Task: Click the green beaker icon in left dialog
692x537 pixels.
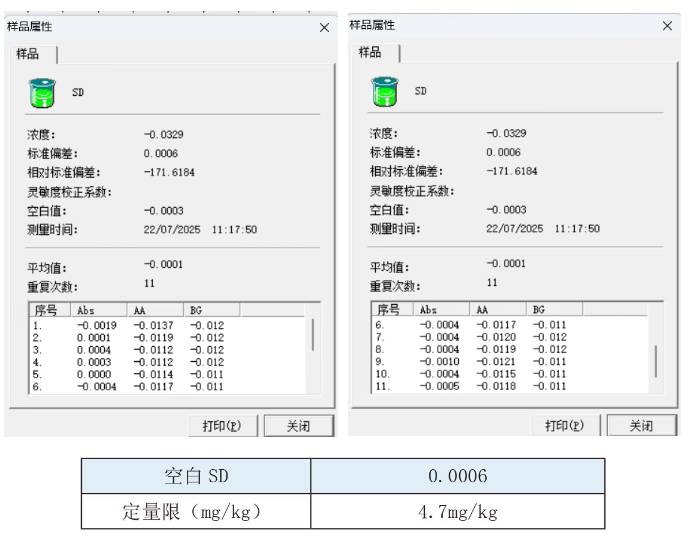Action: 42,93
